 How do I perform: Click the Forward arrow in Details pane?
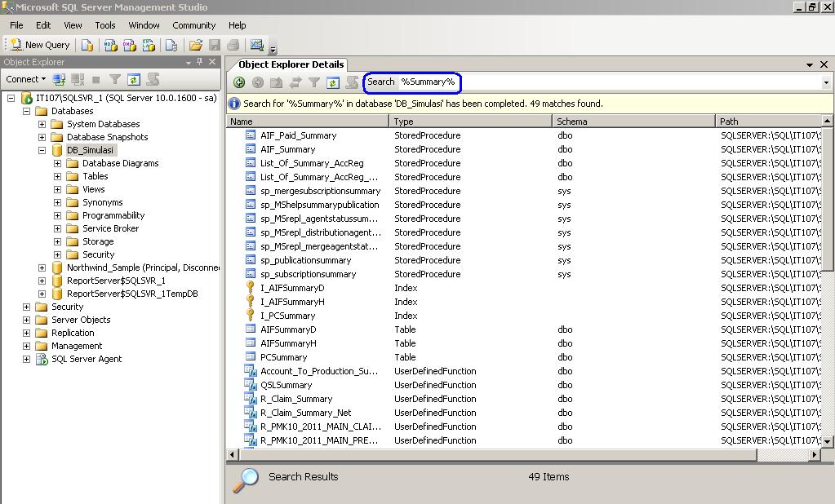[258, 82]
